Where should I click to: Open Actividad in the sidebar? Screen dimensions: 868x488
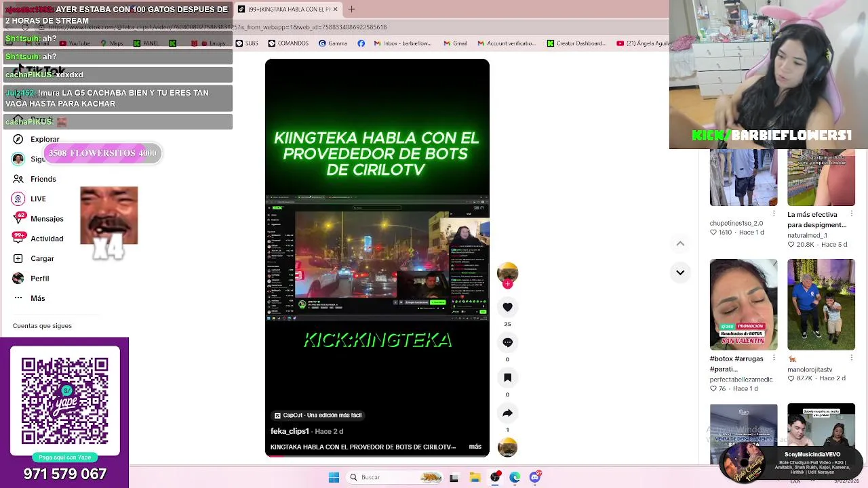click(37, 239)
